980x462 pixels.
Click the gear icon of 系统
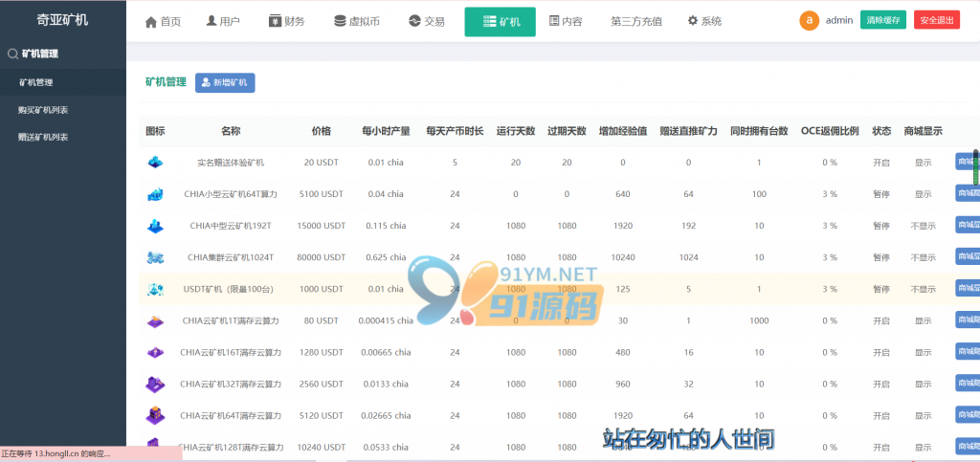point(693,21)
